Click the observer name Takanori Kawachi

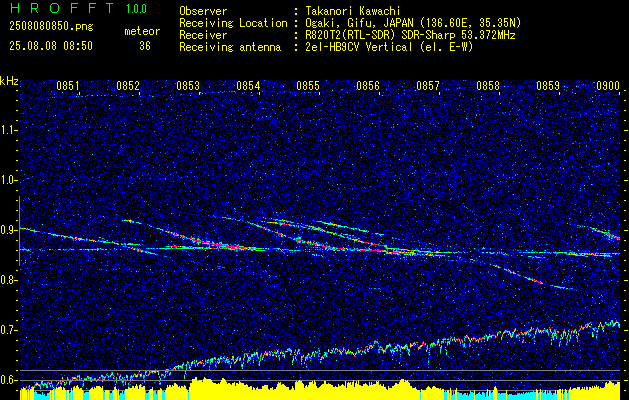coord(353,11)
